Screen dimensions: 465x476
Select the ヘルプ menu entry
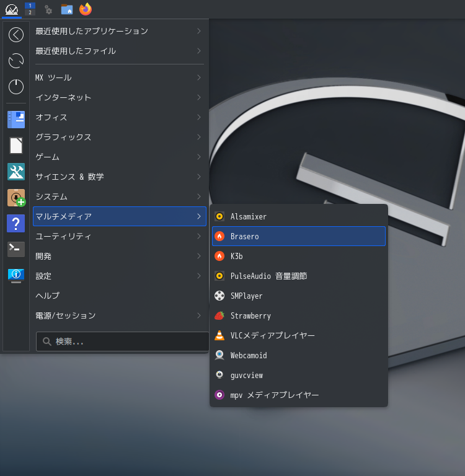coord(120,296)
